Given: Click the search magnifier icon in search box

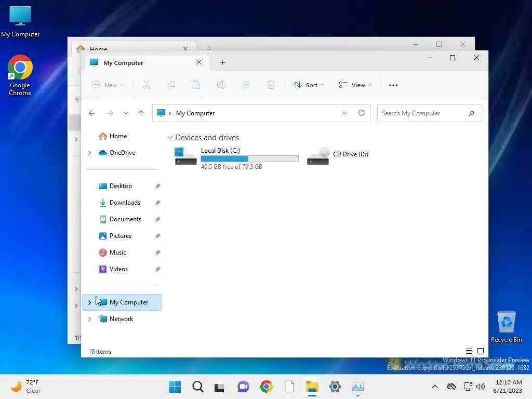Looking at the screenshot, I should point(471,113).
